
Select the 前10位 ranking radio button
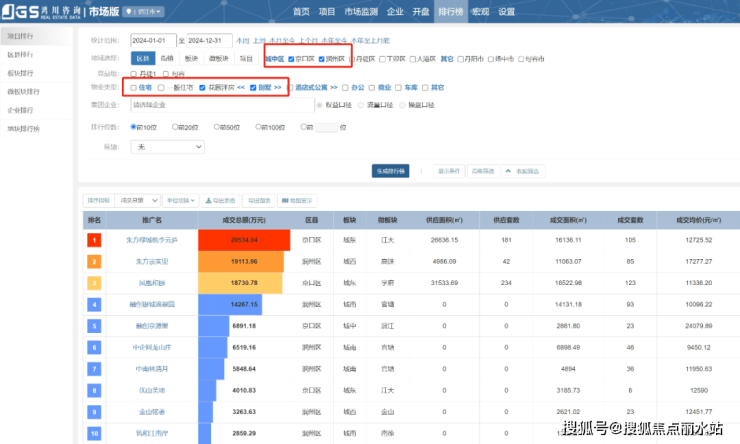134,127
